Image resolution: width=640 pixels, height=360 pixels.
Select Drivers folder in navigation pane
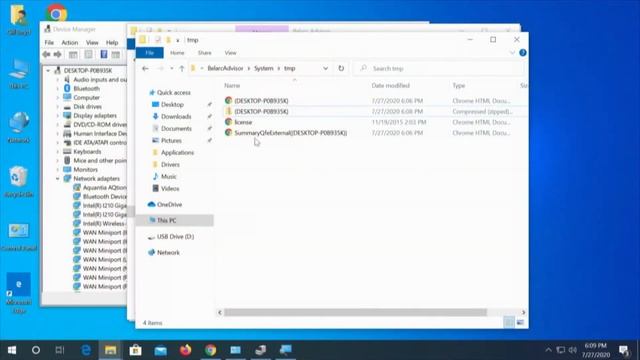pyautogui.click(x=170, y=164)
